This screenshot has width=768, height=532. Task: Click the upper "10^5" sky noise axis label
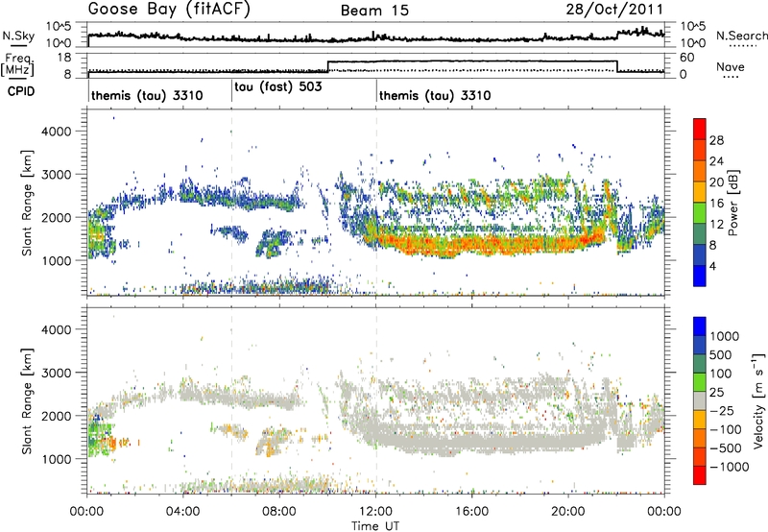click(59, 27)
